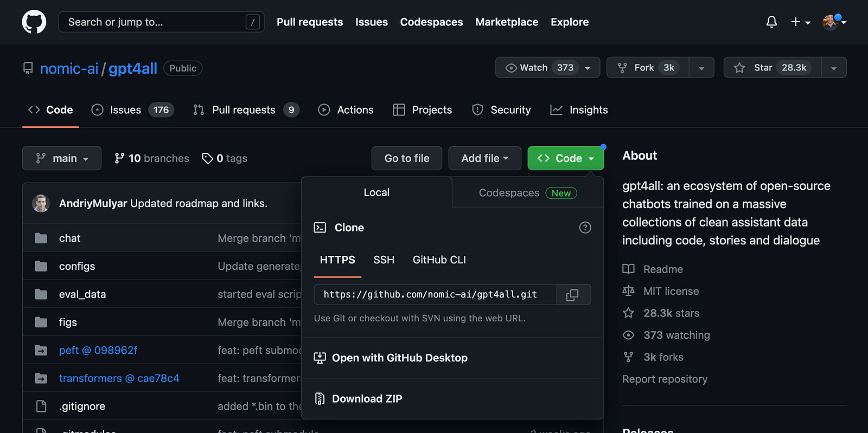Open the nomic-ai owner link
The height and width of the screenshot is (433, 868).
(x=69, y=68)
